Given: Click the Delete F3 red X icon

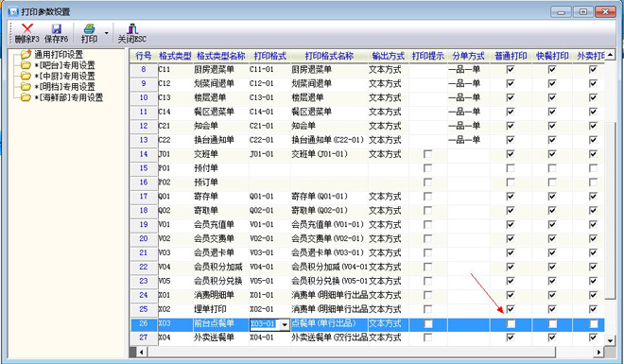Looking at the screenshot, I should [27, 29].
